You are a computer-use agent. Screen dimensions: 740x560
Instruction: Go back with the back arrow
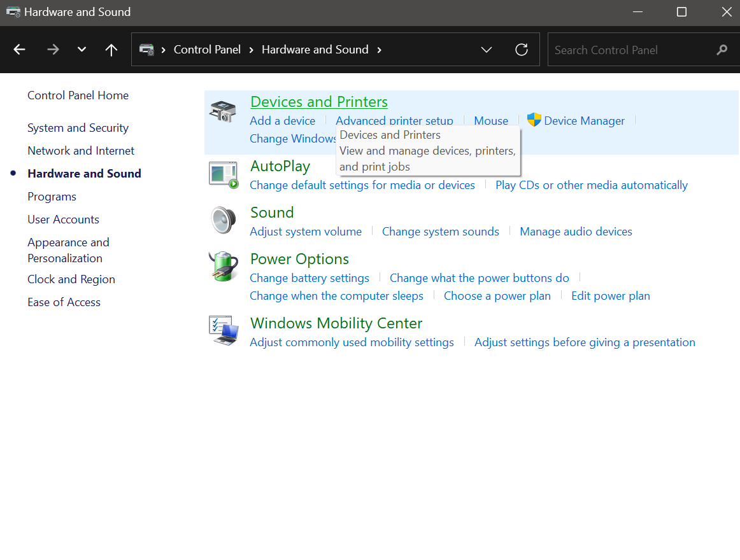point(19,50)
